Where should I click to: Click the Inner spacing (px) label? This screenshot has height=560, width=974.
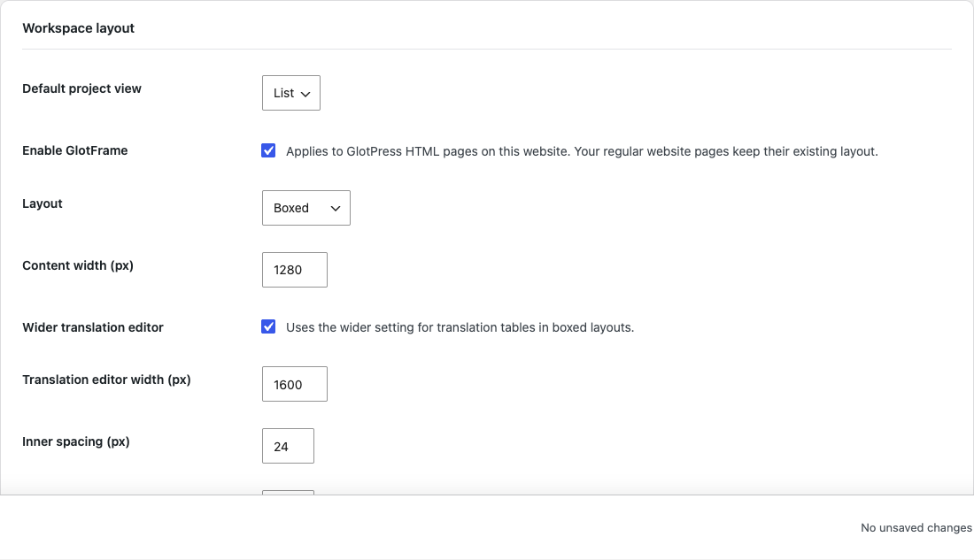click(x=76, y=441)
